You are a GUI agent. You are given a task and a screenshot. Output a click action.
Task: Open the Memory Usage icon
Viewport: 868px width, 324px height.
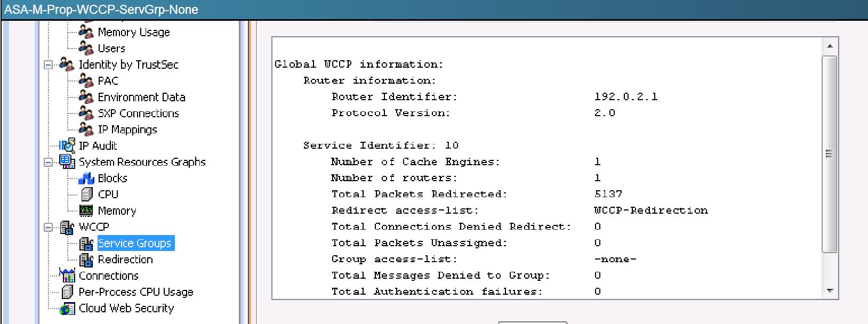coord(86,31)
